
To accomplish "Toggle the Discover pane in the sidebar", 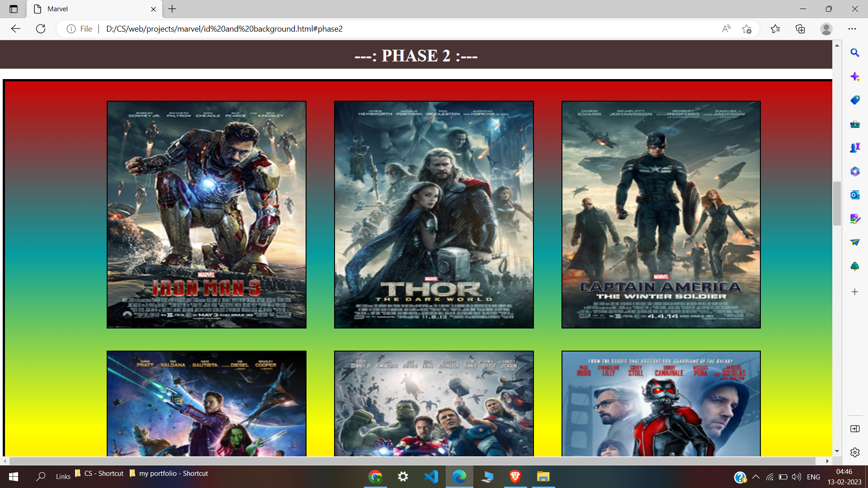I will pos(854,76).
